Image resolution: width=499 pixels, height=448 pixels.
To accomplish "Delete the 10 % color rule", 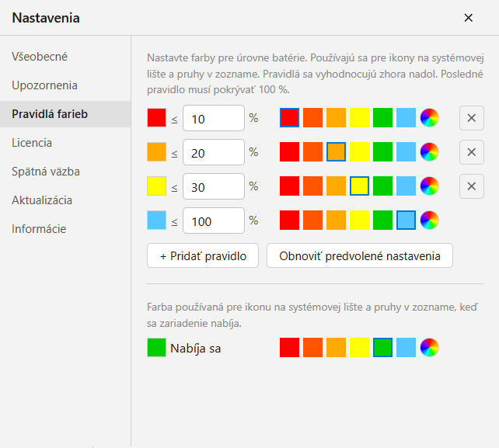I will [x=472, y=118].
